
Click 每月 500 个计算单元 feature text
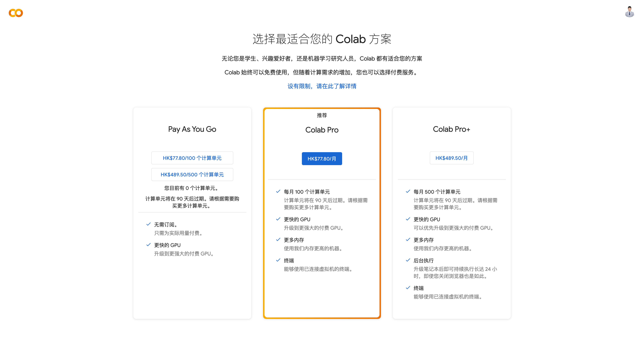pyautogui.click(x=437, y=192)
